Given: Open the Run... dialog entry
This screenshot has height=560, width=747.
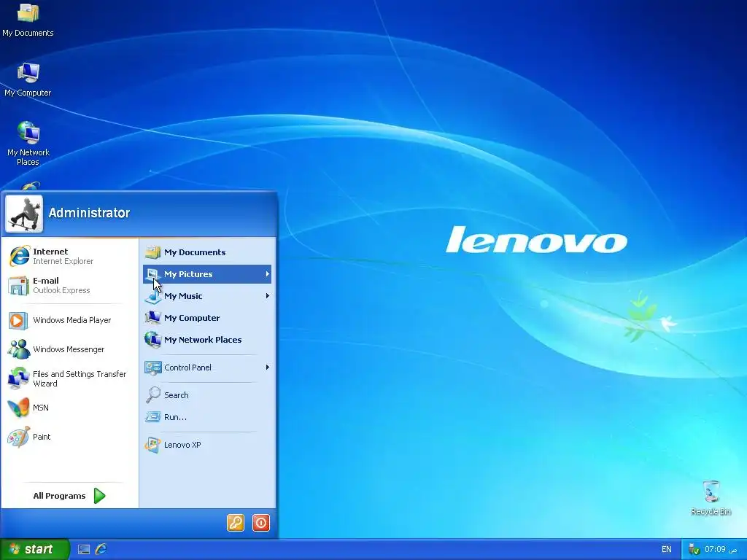Looking at the screenshot, I should coord(207,417).
